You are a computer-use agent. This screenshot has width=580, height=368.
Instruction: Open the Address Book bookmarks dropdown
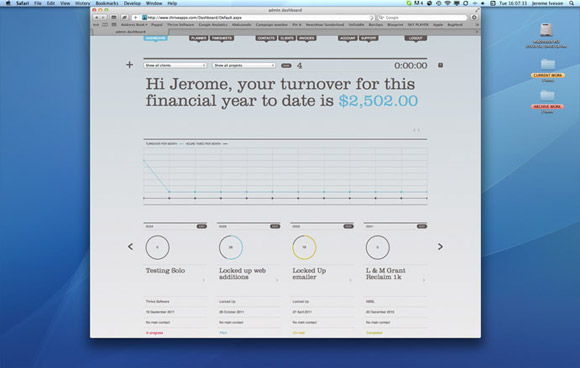134,25
